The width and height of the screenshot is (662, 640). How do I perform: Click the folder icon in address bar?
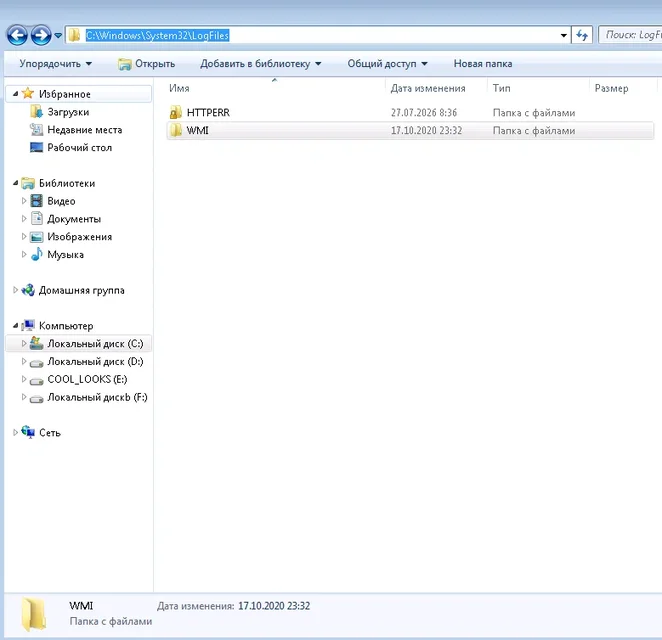74,35
